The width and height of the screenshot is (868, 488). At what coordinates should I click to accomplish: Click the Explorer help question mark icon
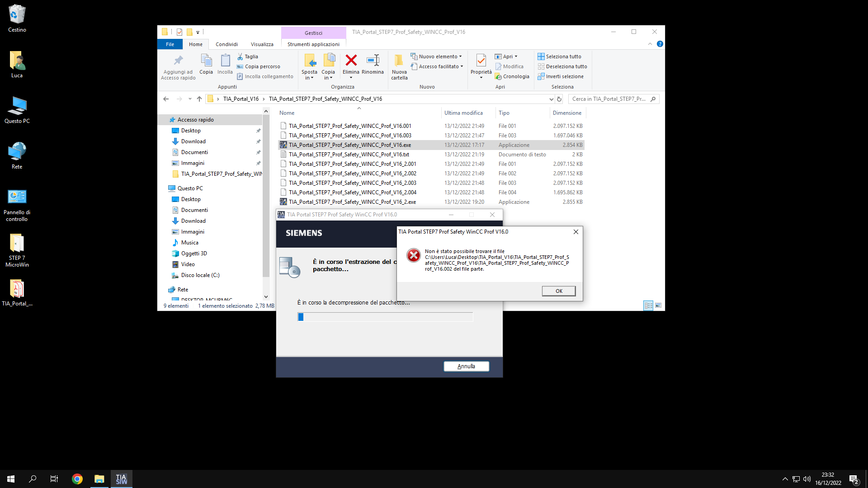660,44
